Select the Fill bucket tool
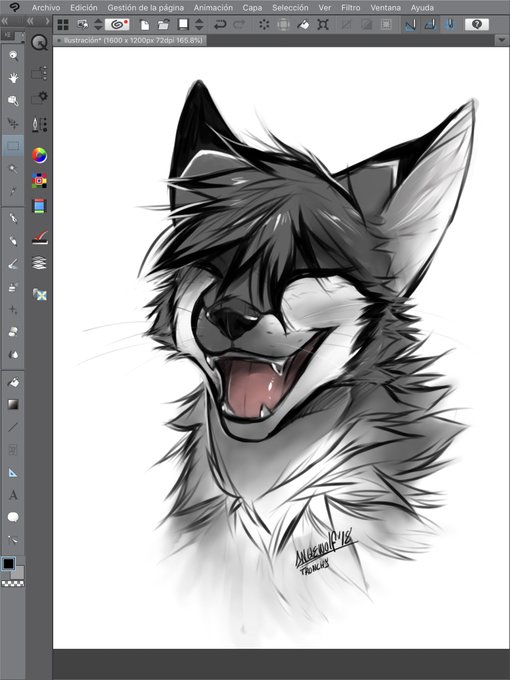The image size is (510, 680). [13, 382]
